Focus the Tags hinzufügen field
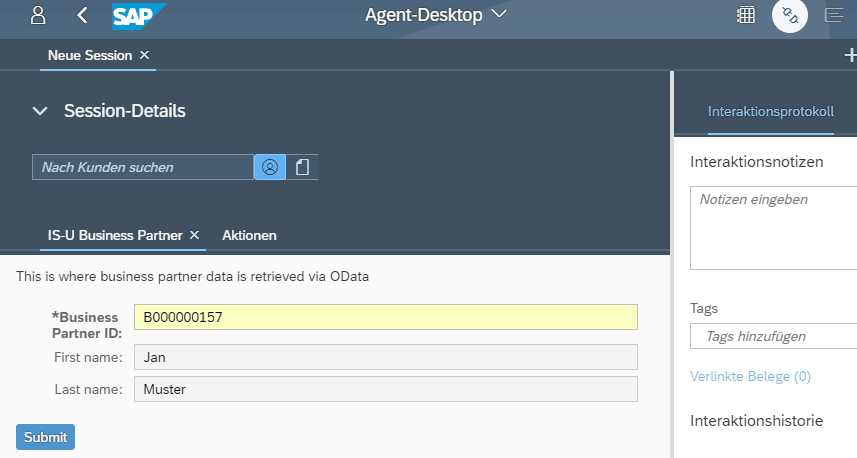Viewport: 857px width, 458px height. [773, 336]
